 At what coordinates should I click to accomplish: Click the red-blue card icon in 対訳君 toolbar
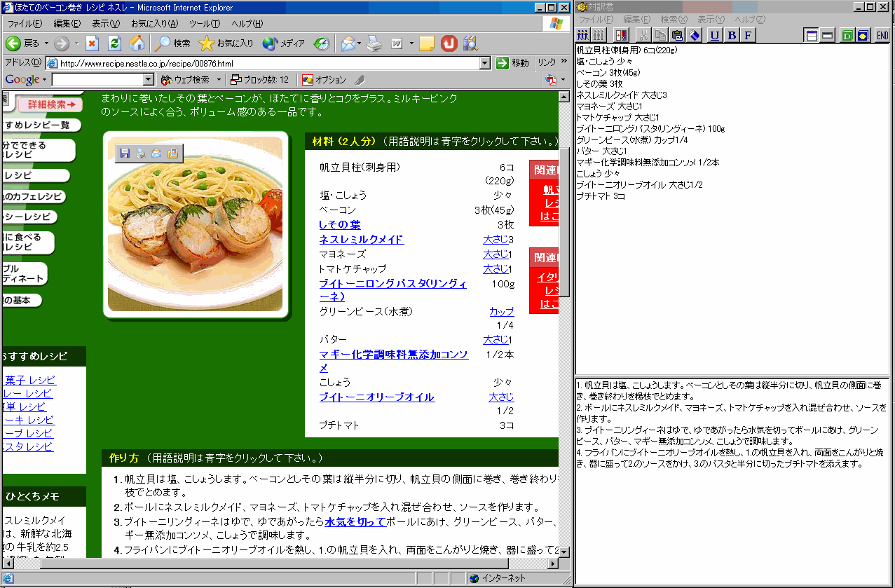coord(622,35)
